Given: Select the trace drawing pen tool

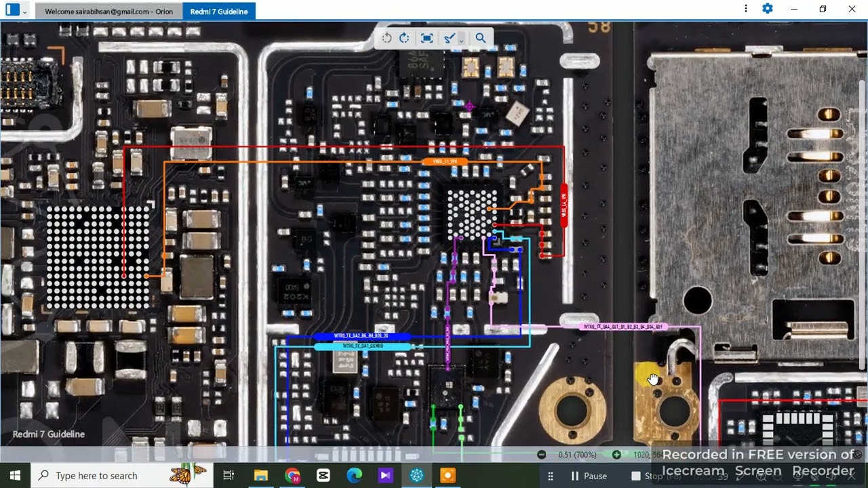Looking at the screenshot, I should tap(448, 38).
